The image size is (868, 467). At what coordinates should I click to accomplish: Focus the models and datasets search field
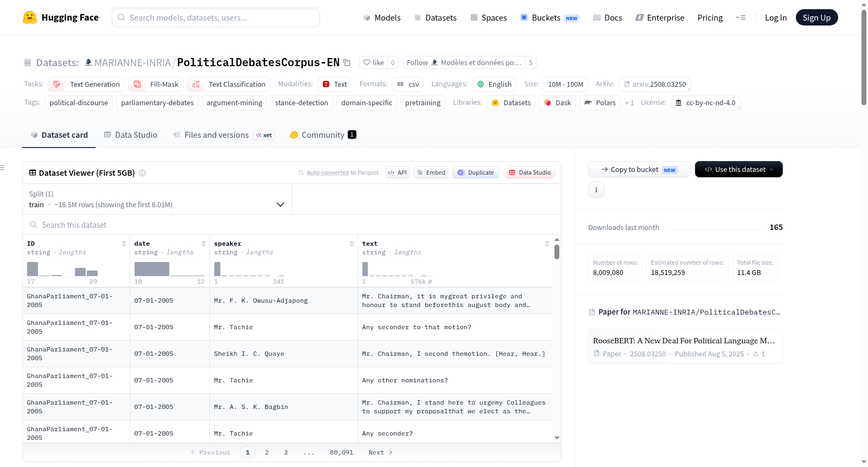click(216, 17)
